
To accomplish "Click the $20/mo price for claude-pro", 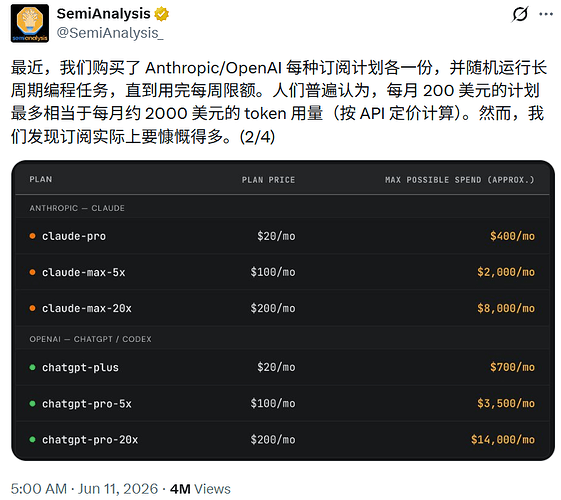I will pyautogui.click(x=276, y=236).
